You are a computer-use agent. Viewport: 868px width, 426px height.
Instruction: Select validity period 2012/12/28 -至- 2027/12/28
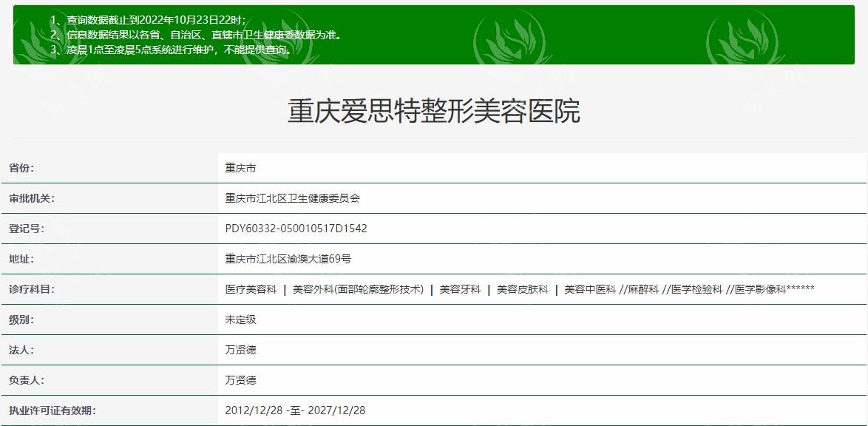click(295, 410)
